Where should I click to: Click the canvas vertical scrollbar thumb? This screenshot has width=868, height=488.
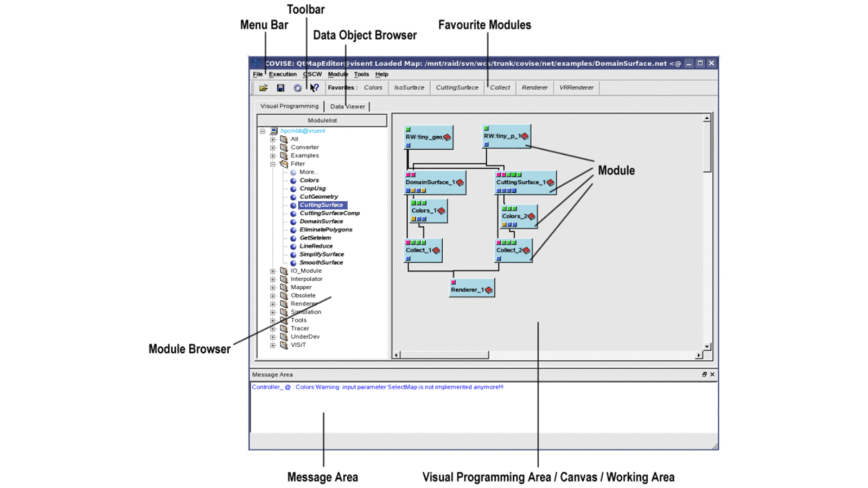[707, 147]
